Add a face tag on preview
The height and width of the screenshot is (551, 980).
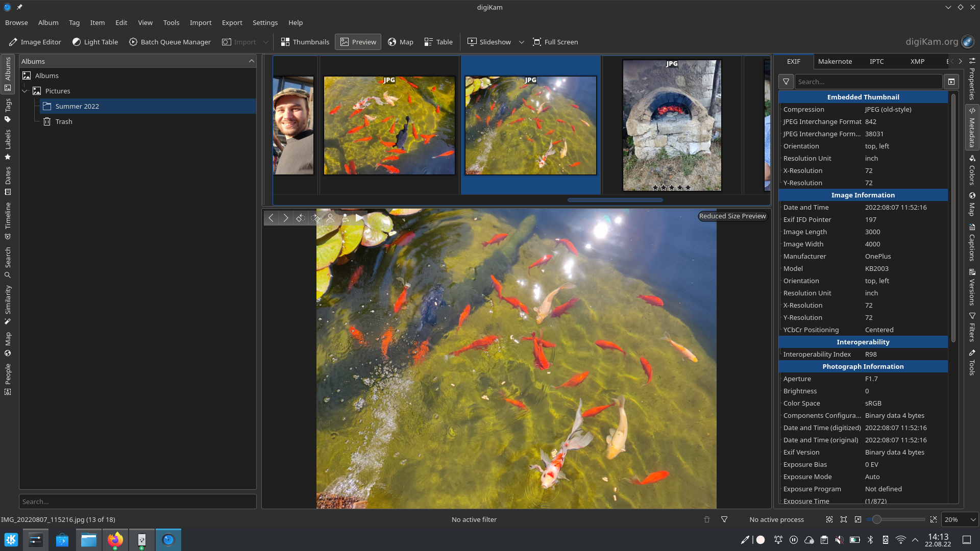coord(345,218)
